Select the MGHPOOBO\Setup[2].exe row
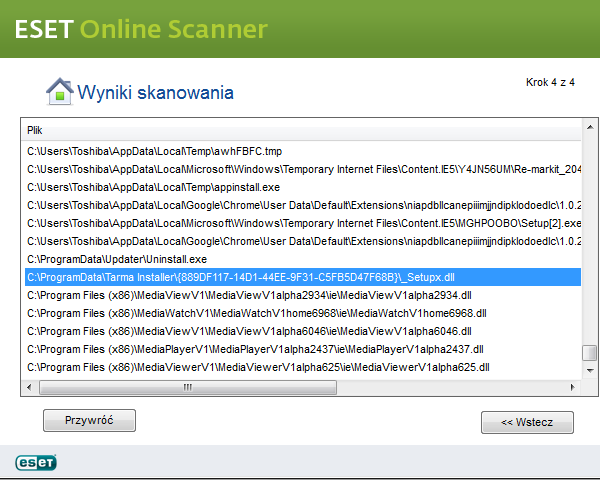600x480 pixels. 303,223
